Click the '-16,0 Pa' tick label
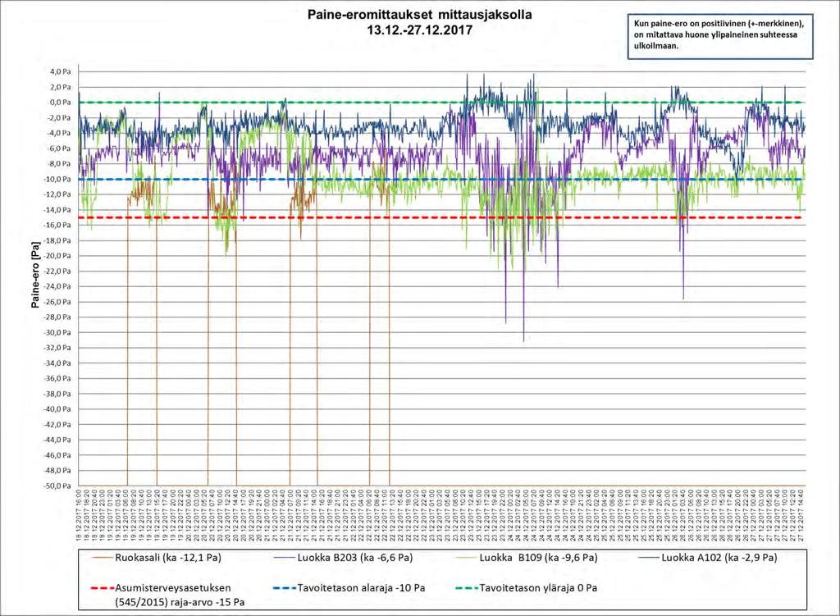The height and width of the screenshot is (616, 840). pyautogui.click(x=57, y=225)
